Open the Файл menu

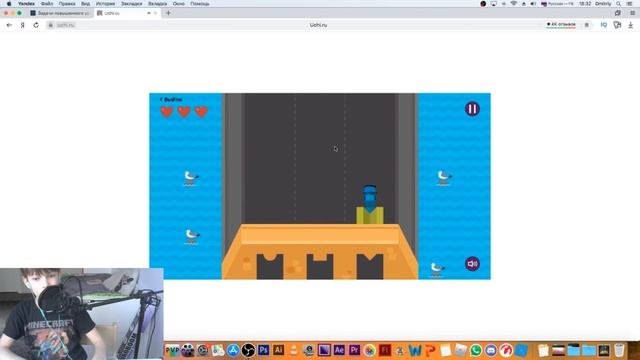[47, 4]
